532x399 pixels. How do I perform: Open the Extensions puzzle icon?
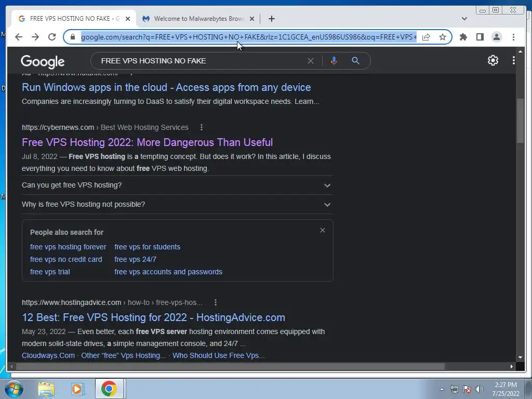tap(463, 37)
